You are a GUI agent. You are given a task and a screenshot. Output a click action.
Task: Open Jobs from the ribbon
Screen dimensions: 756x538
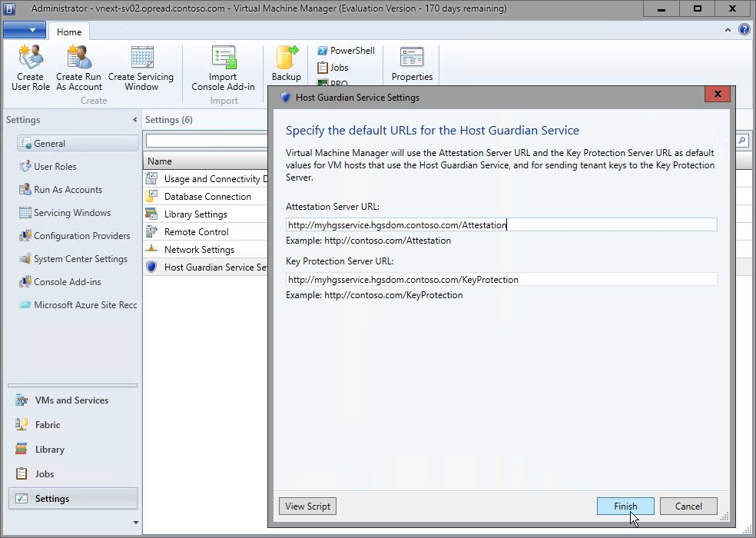coord(331,67)
